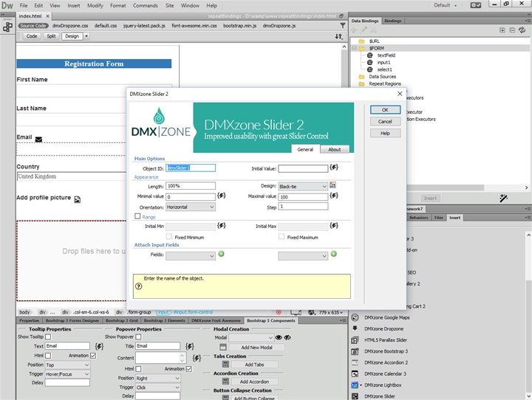Switch to the DMXzone Font Awesome tab
The width and height of the screenshot is (532, 400).
(216, 320)
